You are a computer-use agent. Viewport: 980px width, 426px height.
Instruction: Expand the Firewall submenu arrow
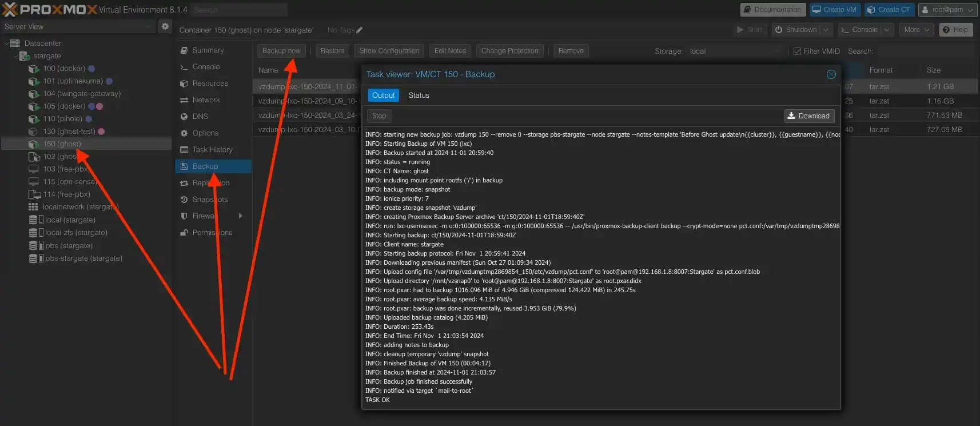point(240,216)
